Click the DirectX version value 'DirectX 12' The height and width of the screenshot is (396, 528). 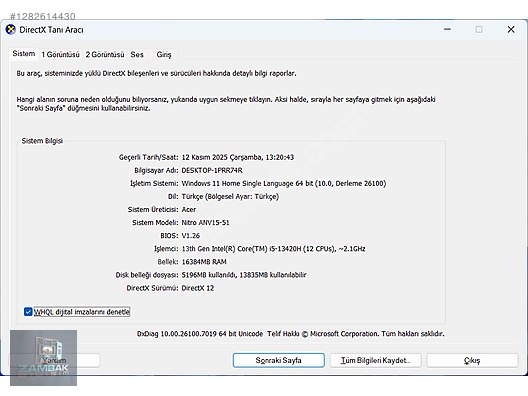(x=198, y=288)
